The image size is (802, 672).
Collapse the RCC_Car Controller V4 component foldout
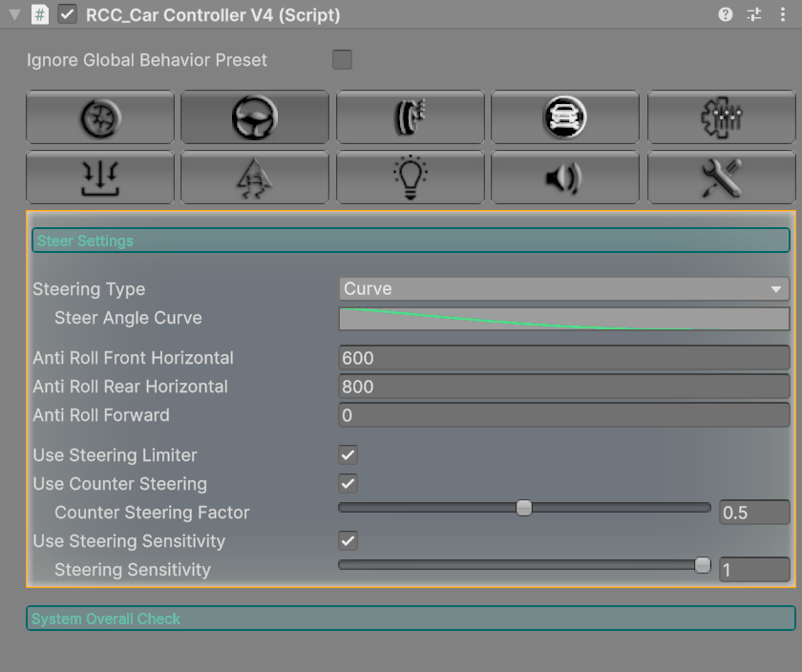coord(15,15)
